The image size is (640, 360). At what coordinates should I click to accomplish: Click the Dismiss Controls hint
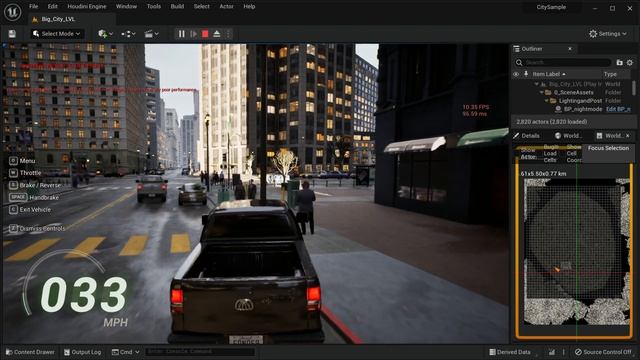pos(37,229)
